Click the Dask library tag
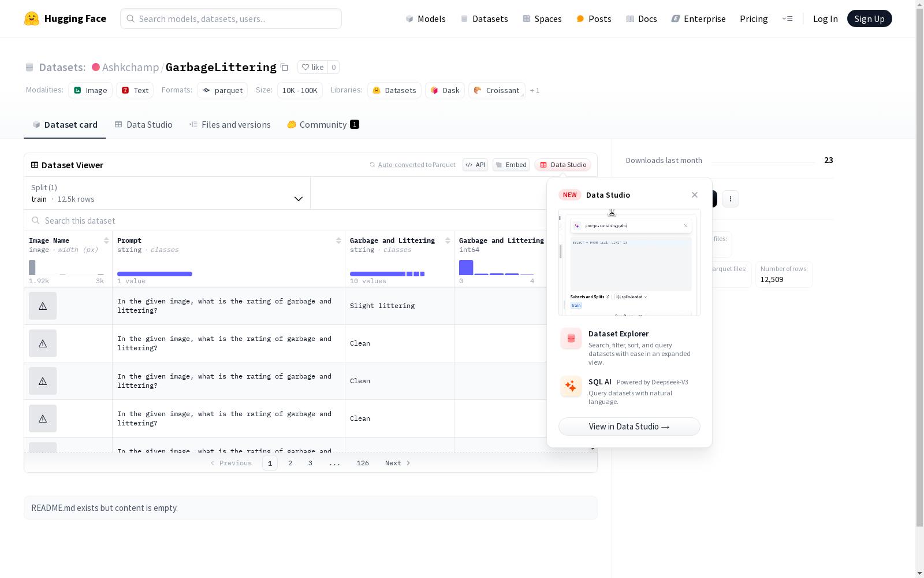Screen dimensions: 924x578 [445, 90]
